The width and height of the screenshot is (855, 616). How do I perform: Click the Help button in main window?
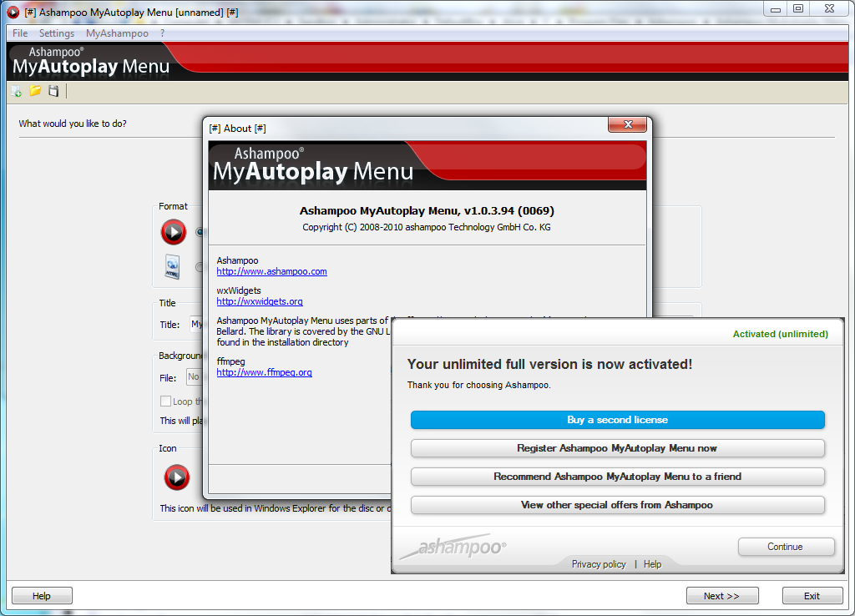42,596
